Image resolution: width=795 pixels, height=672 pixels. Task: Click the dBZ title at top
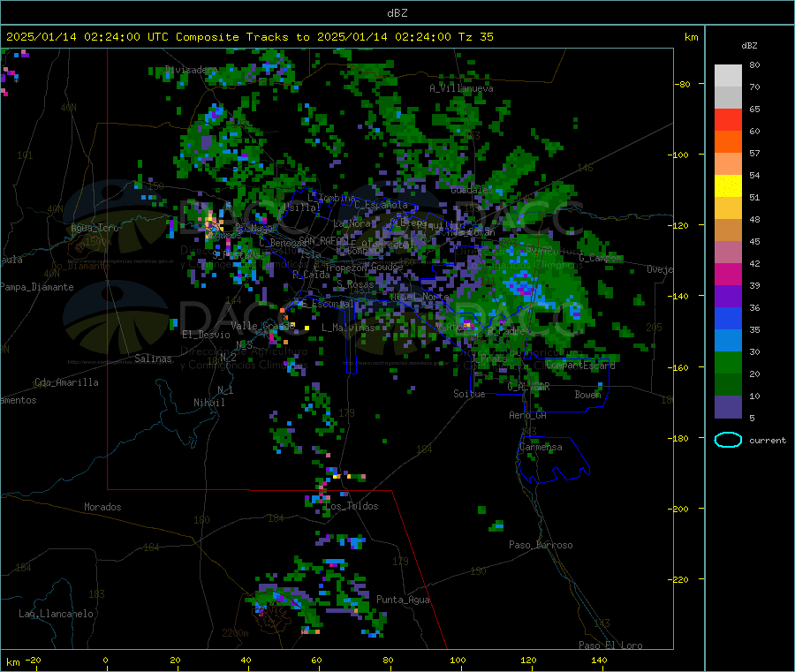(397, 13)
